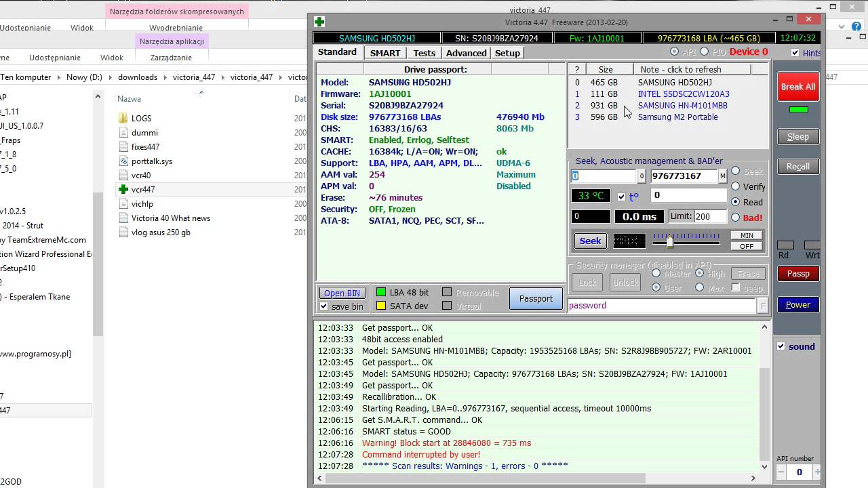
Task: Click MIN acoustic setting label
Action: (x=747, y=235)
